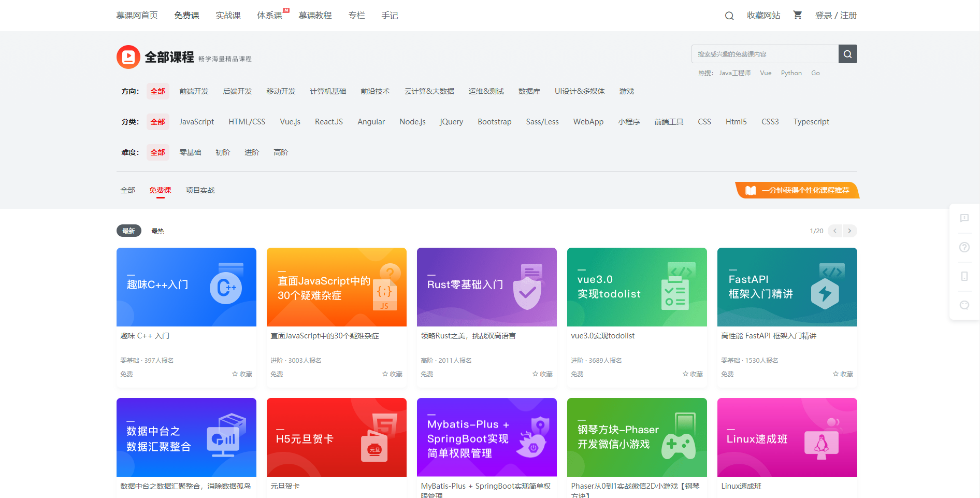Open the customer service sidebar icon

point(964,305)
